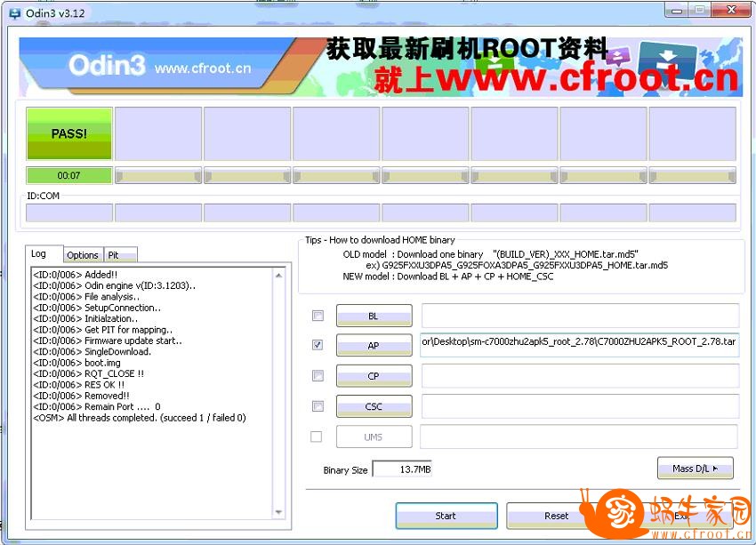Viewport: 756px width, 545px height.
Task: Click the Odin3 app icon in title bar
Action: 15,13
